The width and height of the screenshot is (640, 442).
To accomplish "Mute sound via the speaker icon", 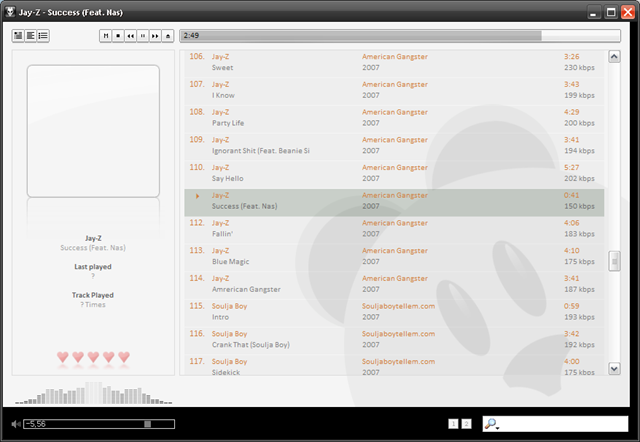I will click(16, 424).
